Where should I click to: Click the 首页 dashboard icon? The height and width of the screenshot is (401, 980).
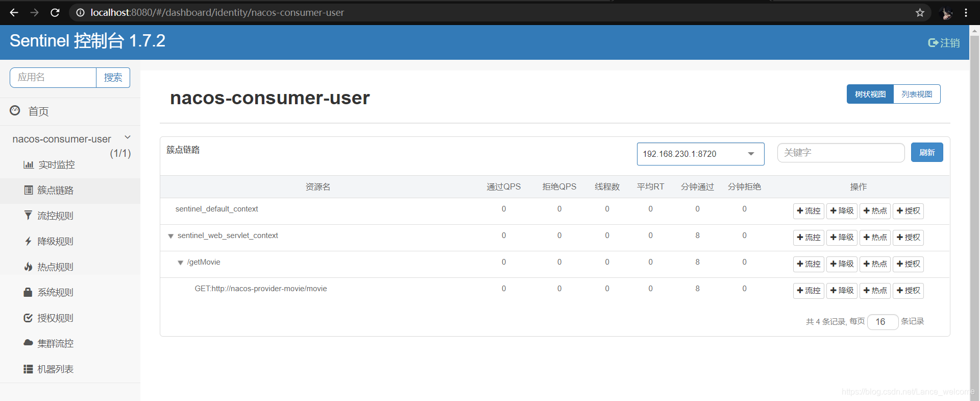[15, 110]
